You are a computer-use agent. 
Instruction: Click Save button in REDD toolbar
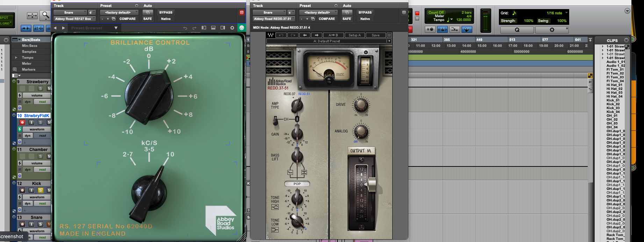click(x=375, y=35)
